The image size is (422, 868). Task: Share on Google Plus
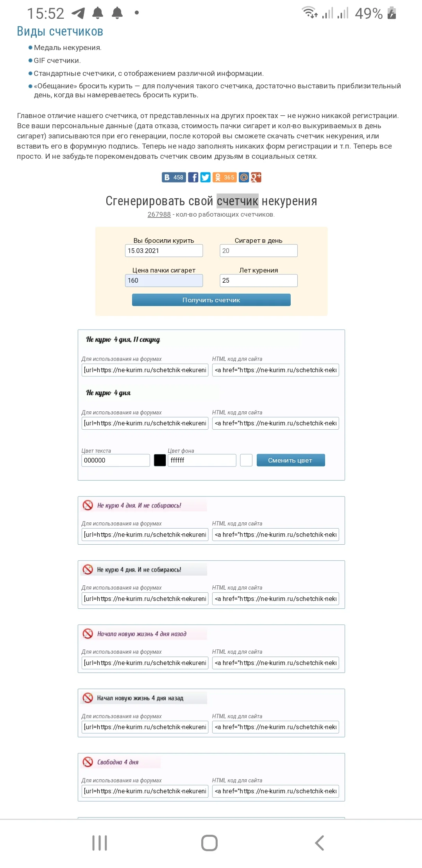[256, 178]
